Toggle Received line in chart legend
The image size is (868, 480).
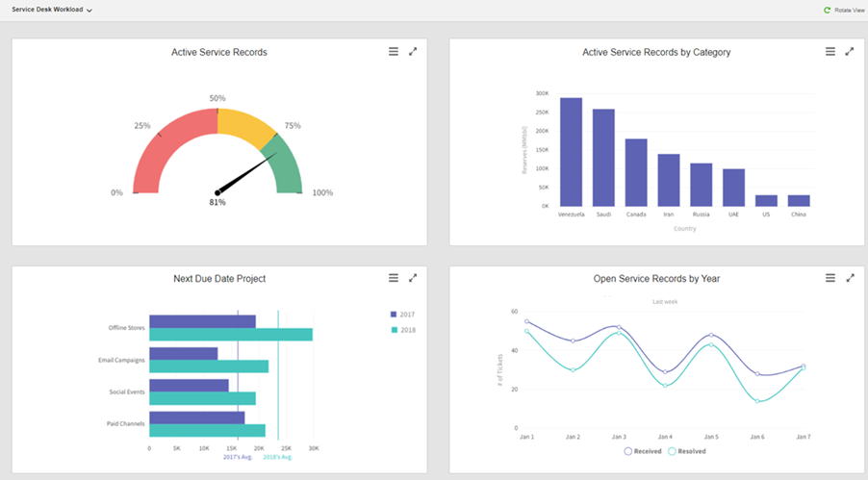643,450
